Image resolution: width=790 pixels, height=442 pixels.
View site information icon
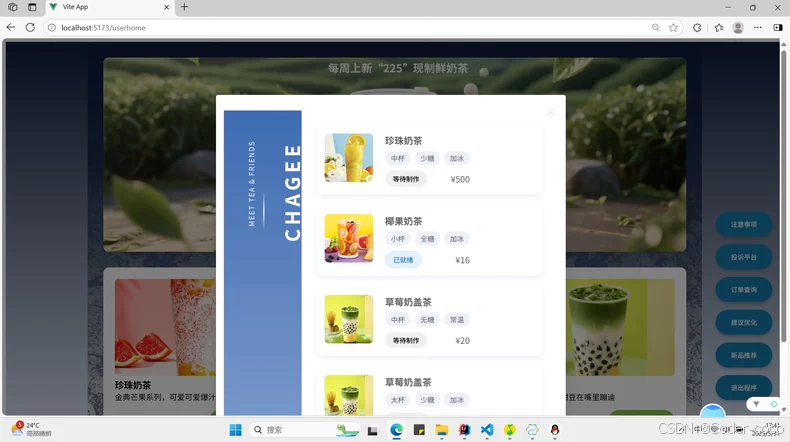(51, 28)
